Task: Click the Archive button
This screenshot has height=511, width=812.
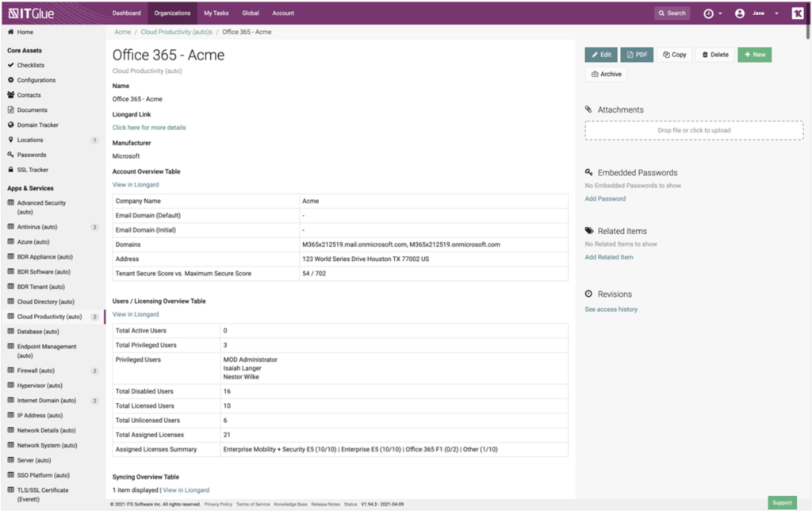Action: click(606, 74)
